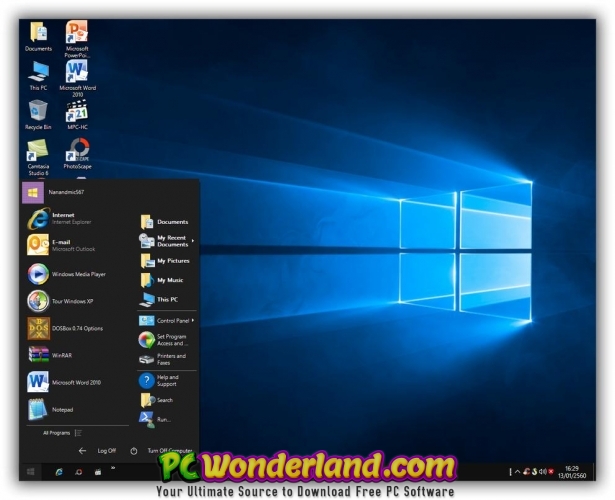Screen dimensions: 615x500
Task: Launch WinRAR from start menu
Action: click(x=50, y=355)
